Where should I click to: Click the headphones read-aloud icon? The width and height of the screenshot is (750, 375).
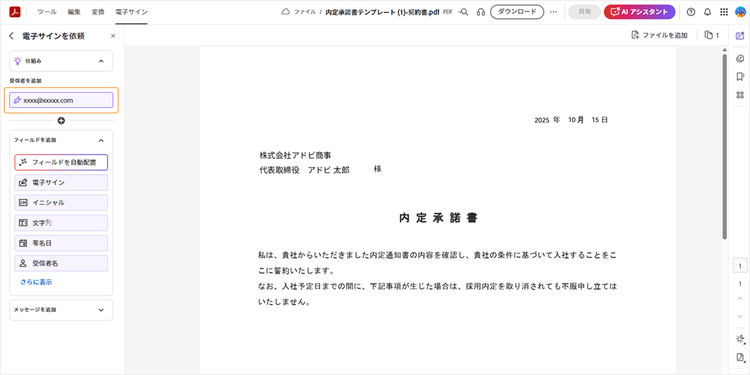point(481,12)
